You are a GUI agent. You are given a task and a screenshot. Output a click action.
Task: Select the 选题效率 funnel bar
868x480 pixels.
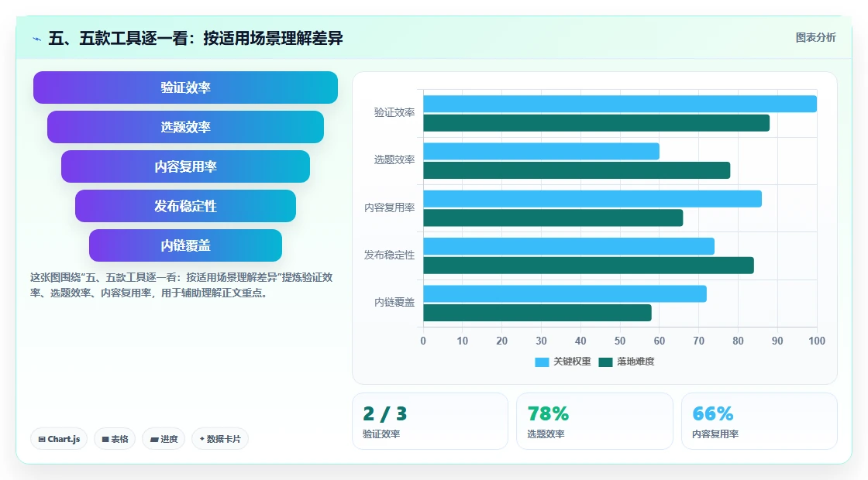tap(185, 127)
